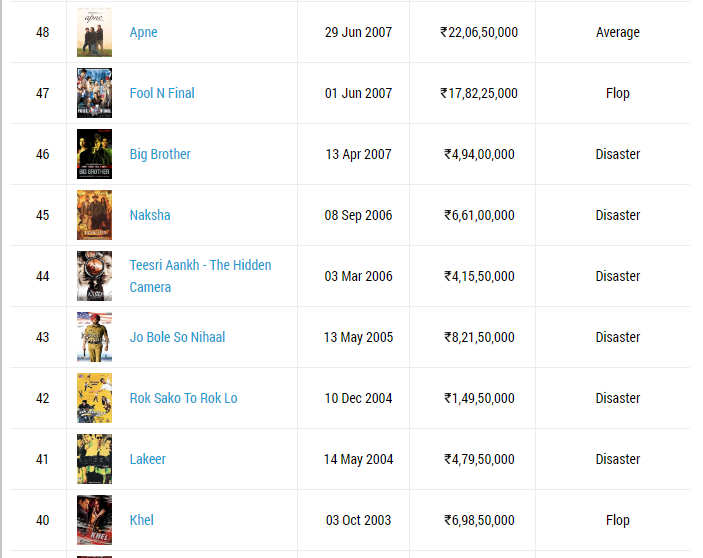The width and height of the screenshot is (703, 558).
Task: Click the Lakeer poster thumbnail
Action: coord(94,459)
